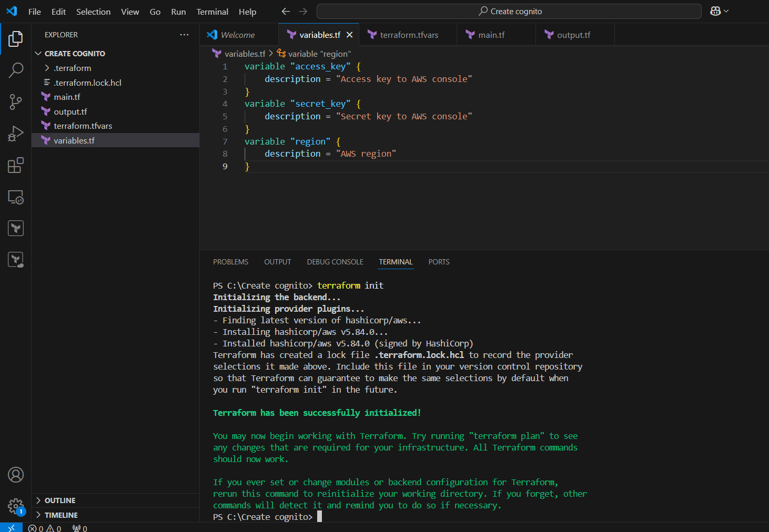Viewport: 769px width, 532px height.
Task: Open the Explorer views and more actions ellipsis
Action: point(184,35)
